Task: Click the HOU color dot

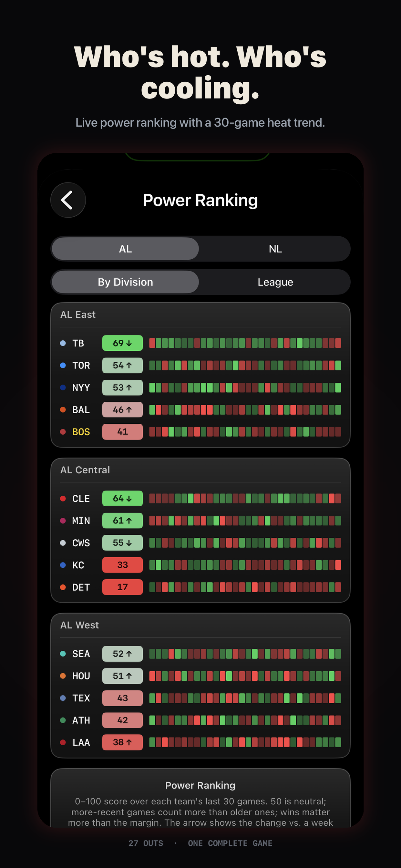Action: 63,676
